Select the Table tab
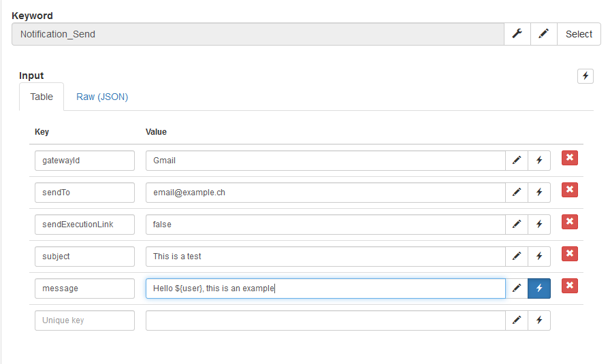610x364 pixels. pyautogui.click(x=42, y=97)
